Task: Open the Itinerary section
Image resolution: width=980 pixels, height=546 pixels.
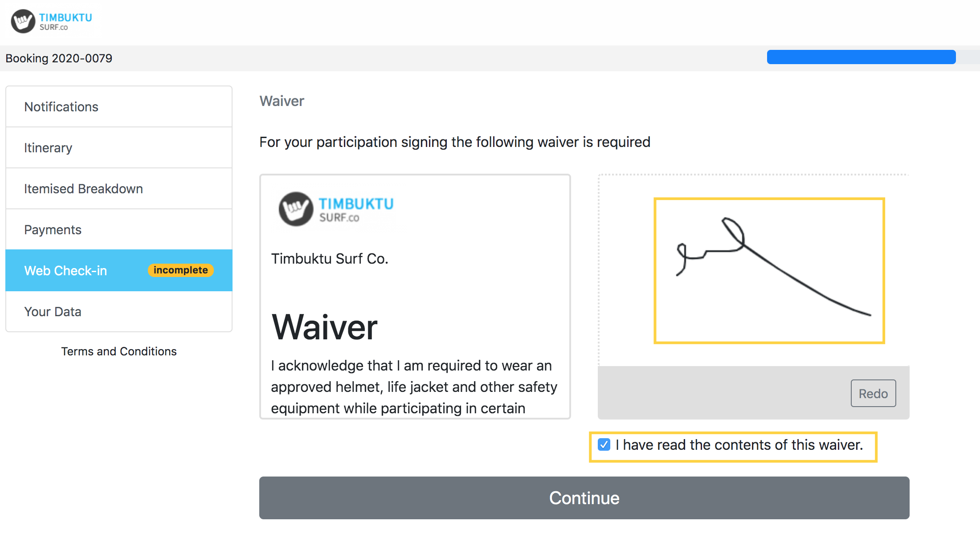Action: (x=119, y=148)
